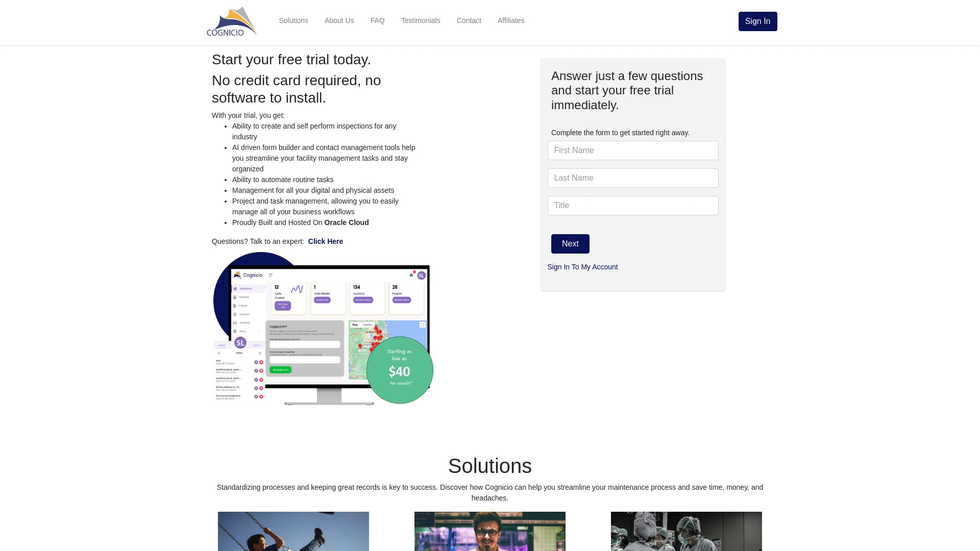Click the Sign In button
Image resolution: width=980 pixels, height=551 pixels.
tap(758, 21)
